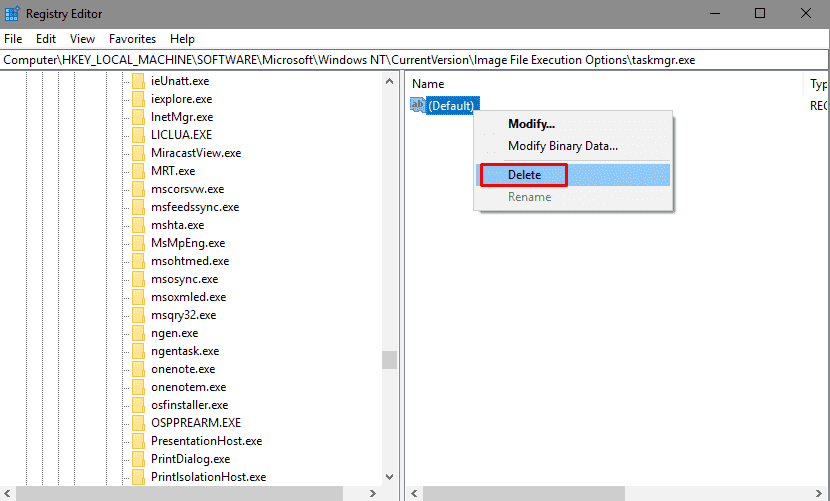Click the mshta.exe folder icon
This screenshot has height=501, width=830.
[138, 225]
